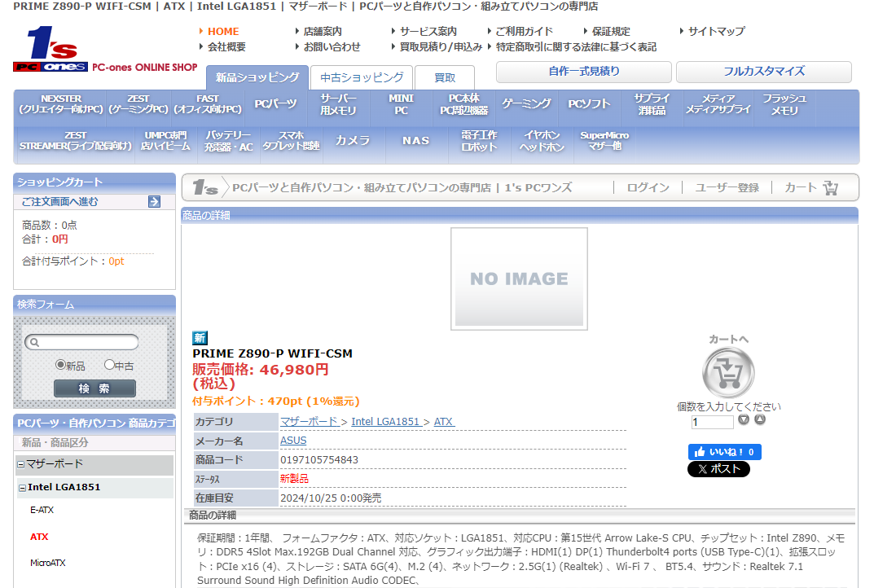Screen dimensions: 874x588
Task: Click the フルカスタマイズ button
Action: click(764, 72)
